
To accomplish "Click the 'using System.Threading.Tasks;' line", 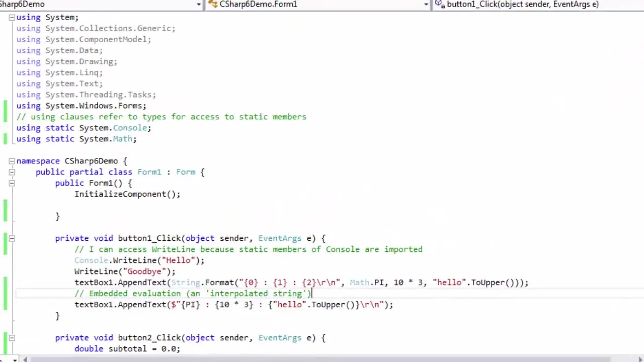I will 86,95.
